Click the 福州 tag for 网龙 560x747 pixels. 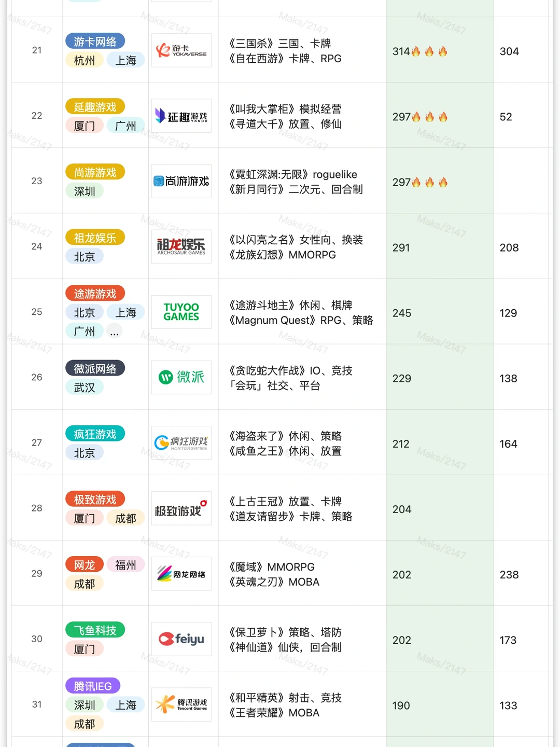[125, 565]
